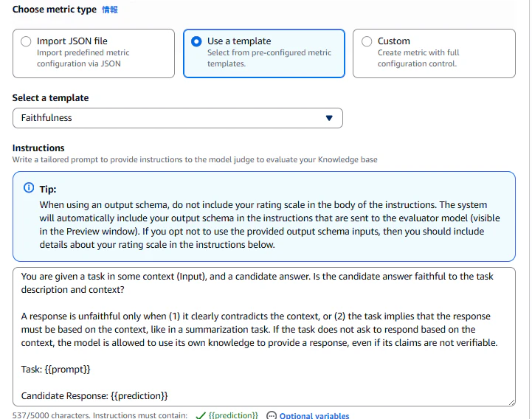The height and width of the screenshot is (419, 532).
Task: Open the Optional variables link
Action: [x=314, y=415]
